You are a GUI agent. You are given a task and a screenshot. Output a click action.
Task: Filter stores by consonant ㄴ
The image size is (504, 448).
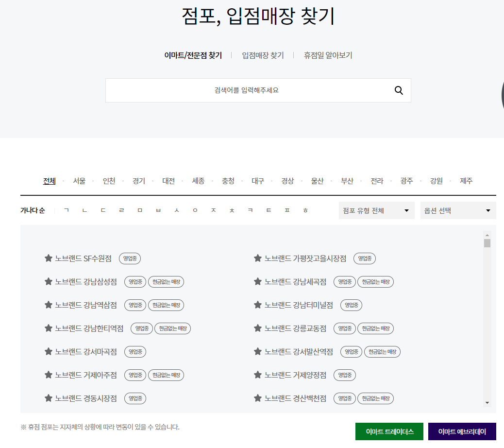tap(85, 210)
